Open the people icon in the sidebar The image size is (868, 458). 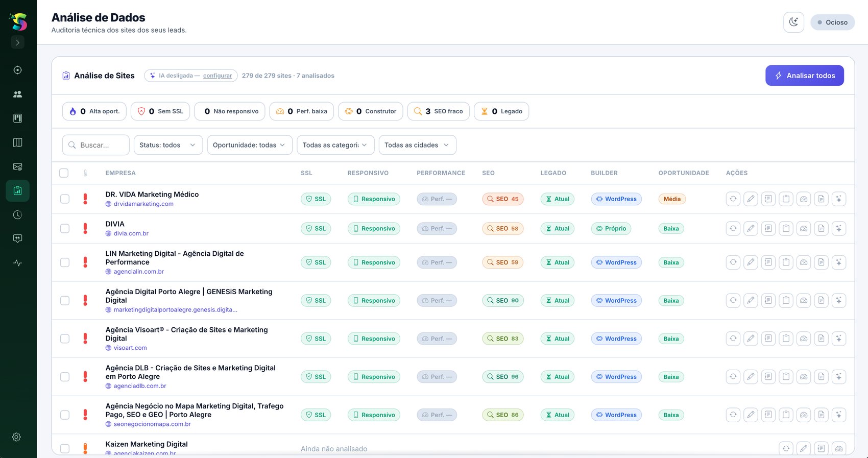[x=17, y=94]
